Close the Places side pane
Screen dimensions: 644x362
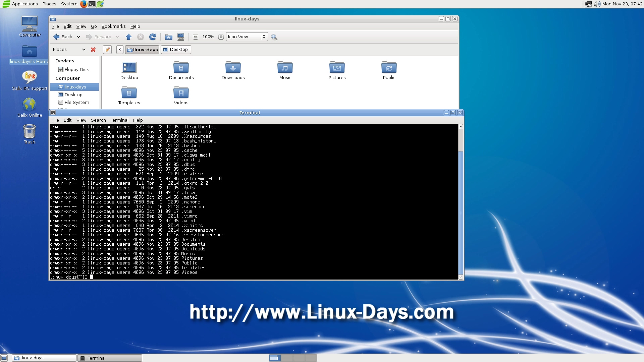[x=93, y=50]
